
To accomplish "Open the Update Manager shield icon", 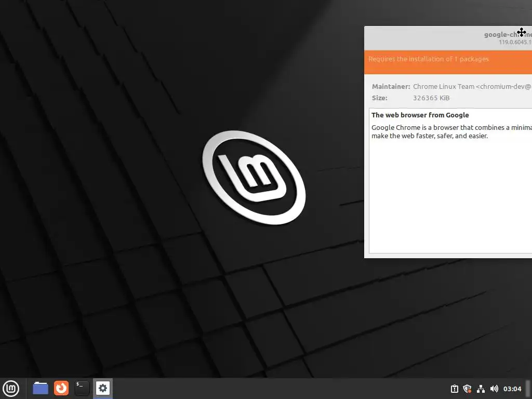I will click(467, 389).
